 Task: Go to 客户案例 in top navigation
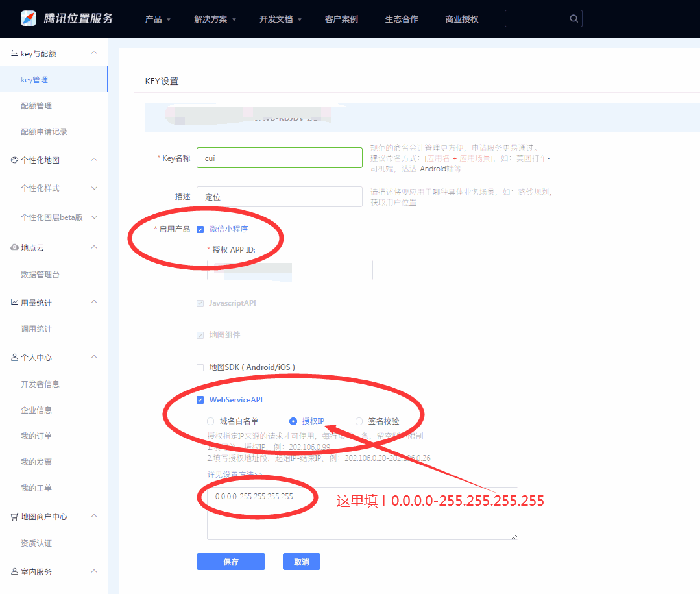(x=341, y=19)
